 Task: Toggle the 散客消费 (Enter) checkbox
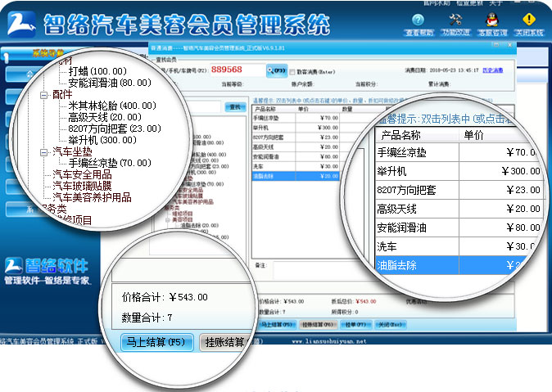coord(292,72)
